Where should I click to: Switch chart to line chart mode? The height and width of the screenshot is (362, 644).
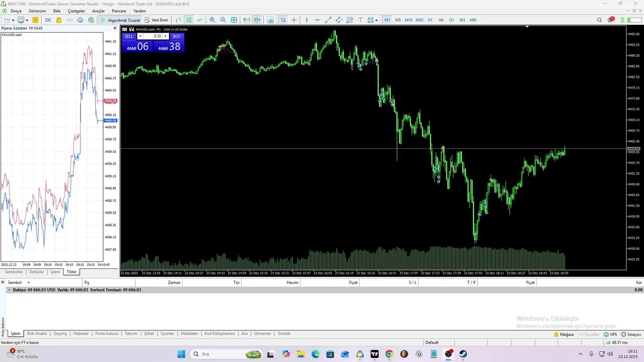point(200,20)
